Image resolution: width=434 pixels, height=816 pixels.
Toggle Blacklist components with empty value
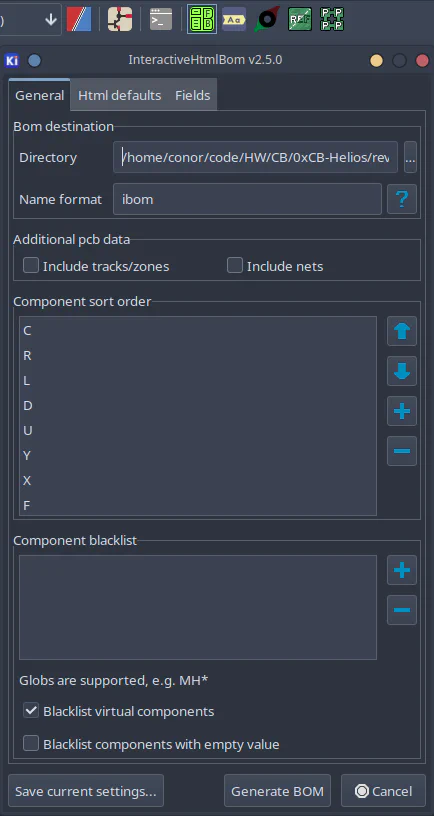coord(31,744)
